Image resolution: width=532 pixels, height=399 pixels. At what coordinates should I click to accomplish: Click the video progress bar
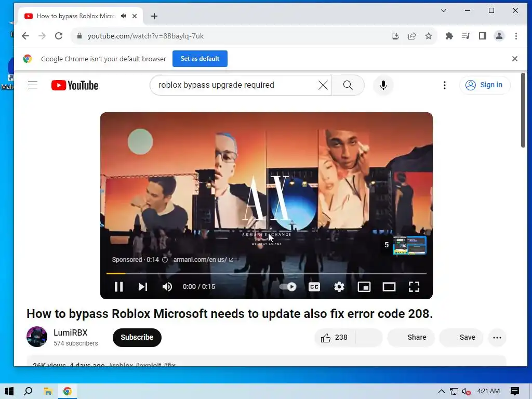point(267,273)
